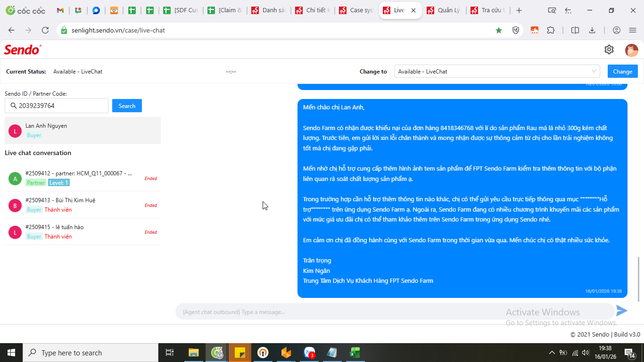644x362 pixels.
Task: Open the Coc Coc shield protection icon
Action: [x=516, y=30]
